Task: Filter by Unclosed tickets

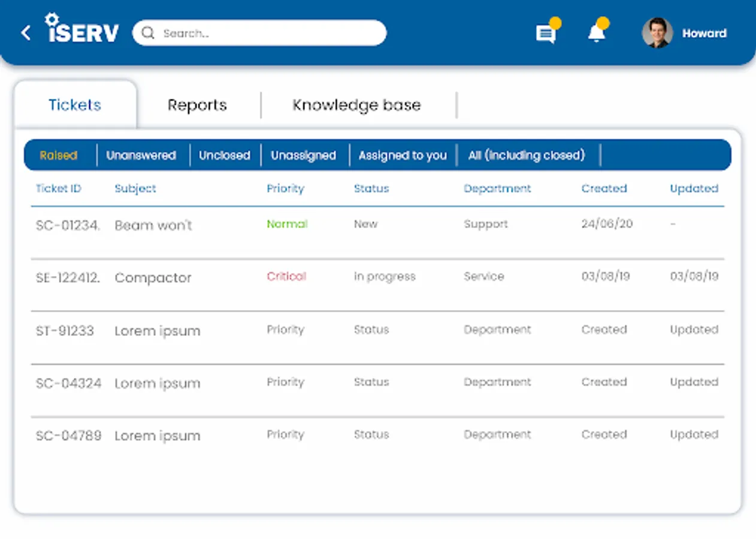Action: [225, 156]
